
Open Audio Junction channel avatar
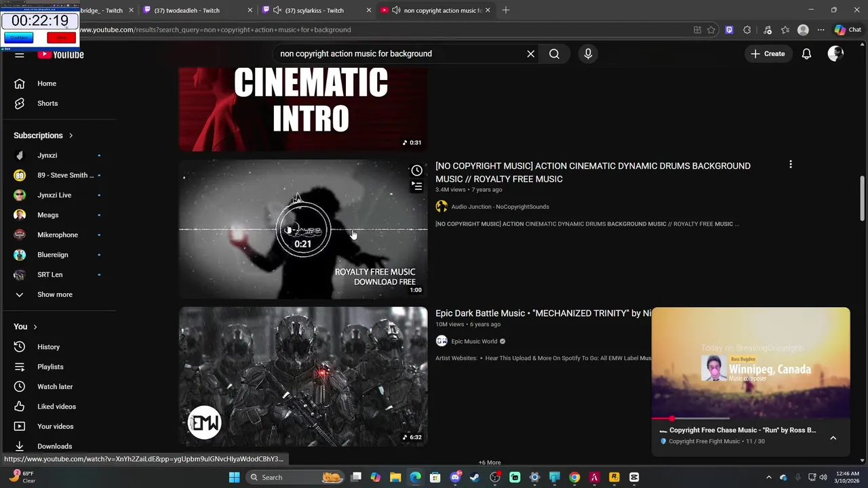point(441,207)
